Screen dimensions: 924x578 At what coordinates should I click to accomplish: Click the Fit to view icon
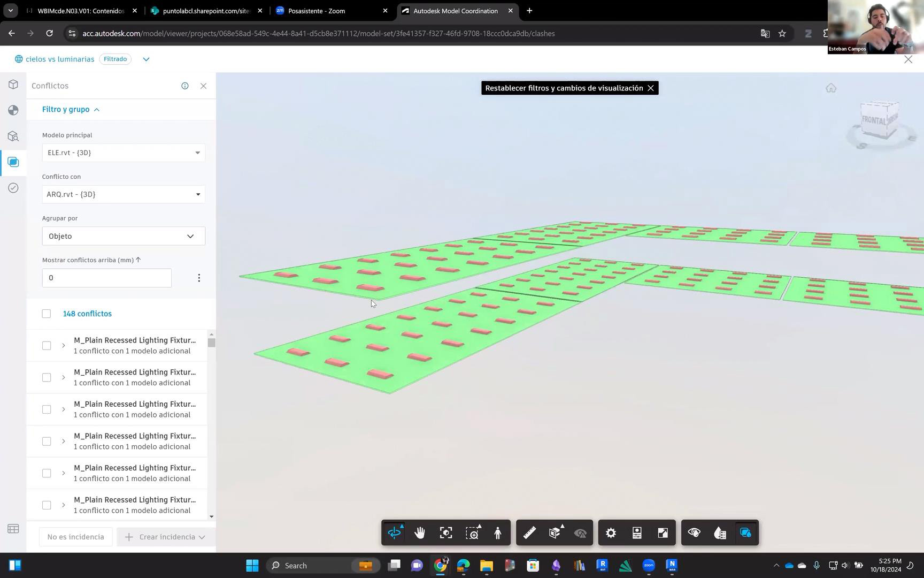tap(446, 533)
